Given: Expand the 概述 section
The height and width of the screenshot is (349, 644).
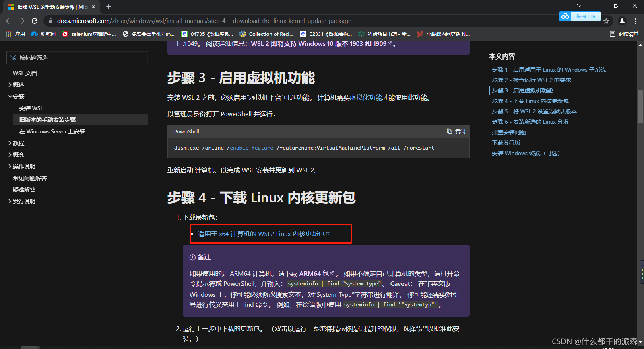Looking at the screenshot, I should pos(16,85).
